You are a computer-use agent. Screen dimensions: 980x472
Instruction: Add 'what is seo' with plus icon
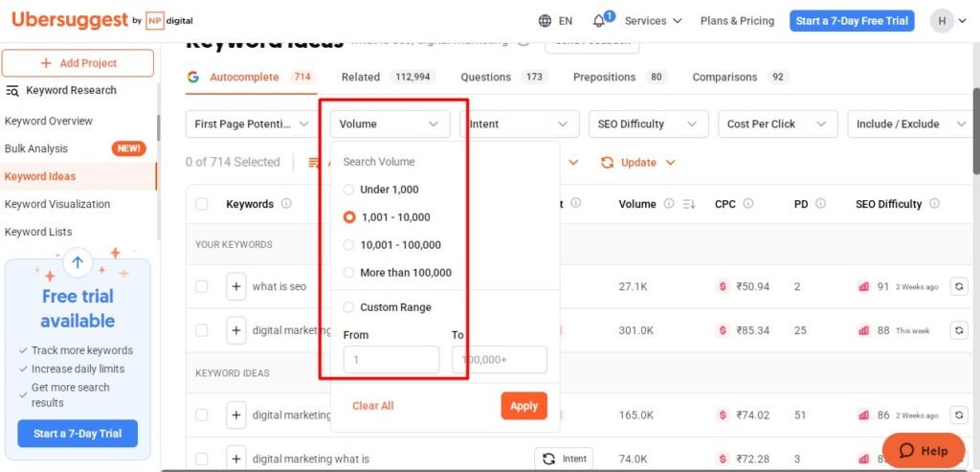[x=236, y=286]
